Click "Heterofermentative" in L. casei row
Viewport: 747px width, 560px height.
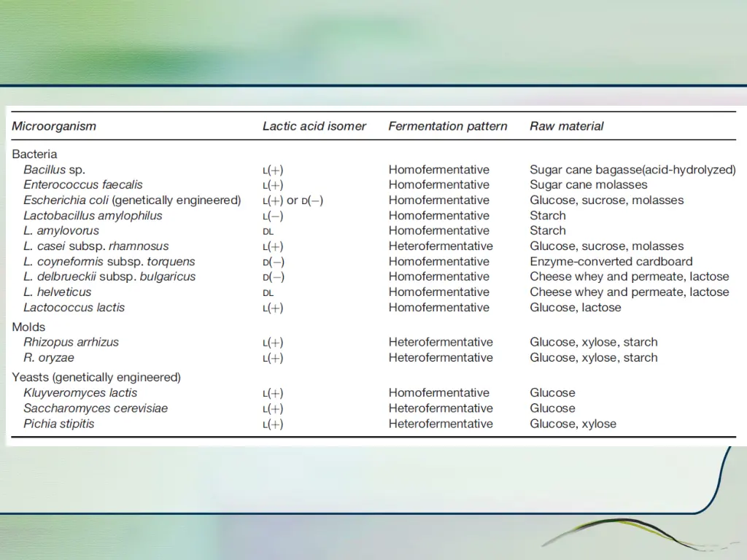pos(441,246)
